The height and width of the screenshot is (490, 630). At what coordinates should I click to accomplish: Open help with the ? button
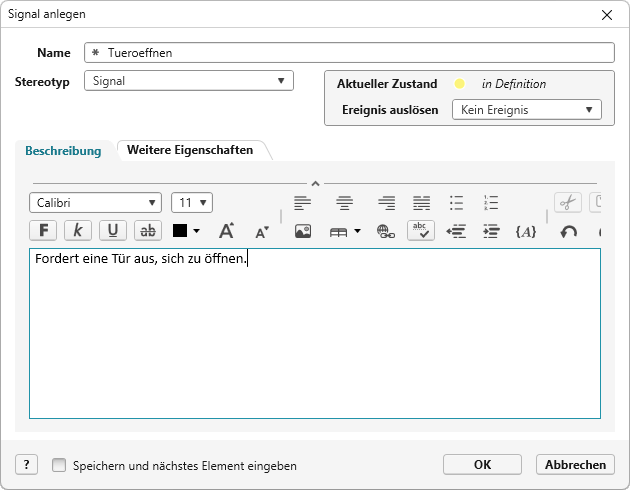pyautogui.click(x=27, y=465)
